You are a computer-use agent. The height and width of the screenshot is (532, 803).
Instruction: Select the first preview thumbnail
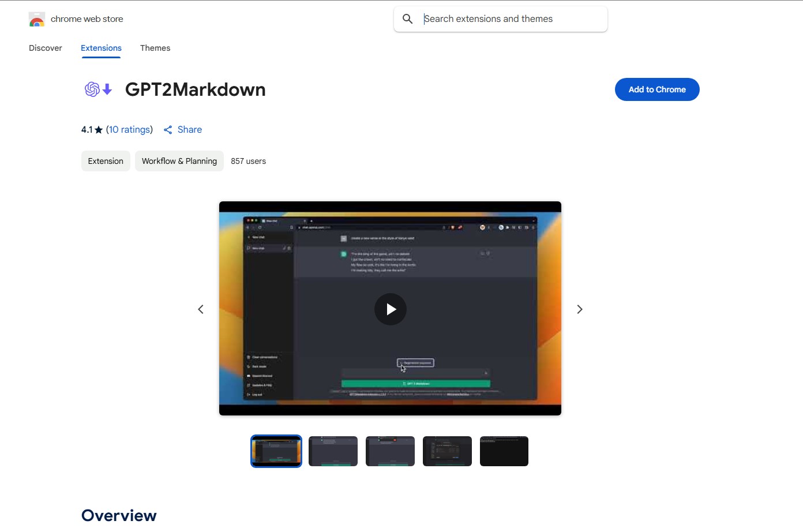[276, 451]
